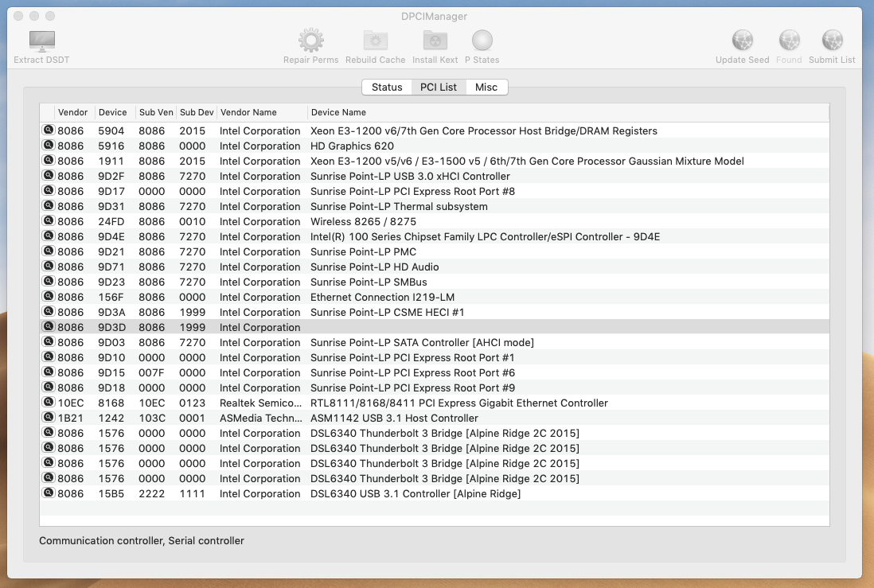Click the Update Seed globe icon
The height and width of the screenshot is (588, 874).
pos(742,41)
